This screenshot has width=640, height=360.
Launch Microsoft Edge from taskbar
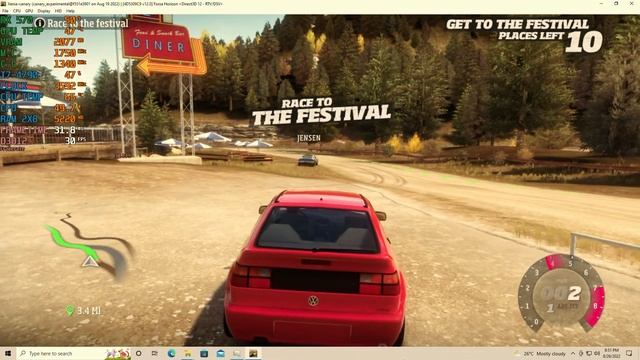(x=171, y=353)
